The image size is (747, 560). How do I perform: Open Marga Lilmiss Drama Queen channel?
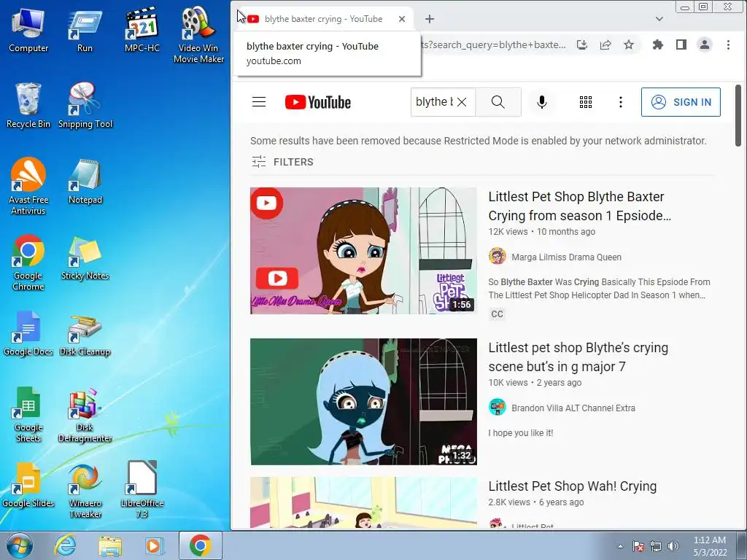[x=566, y=257]
